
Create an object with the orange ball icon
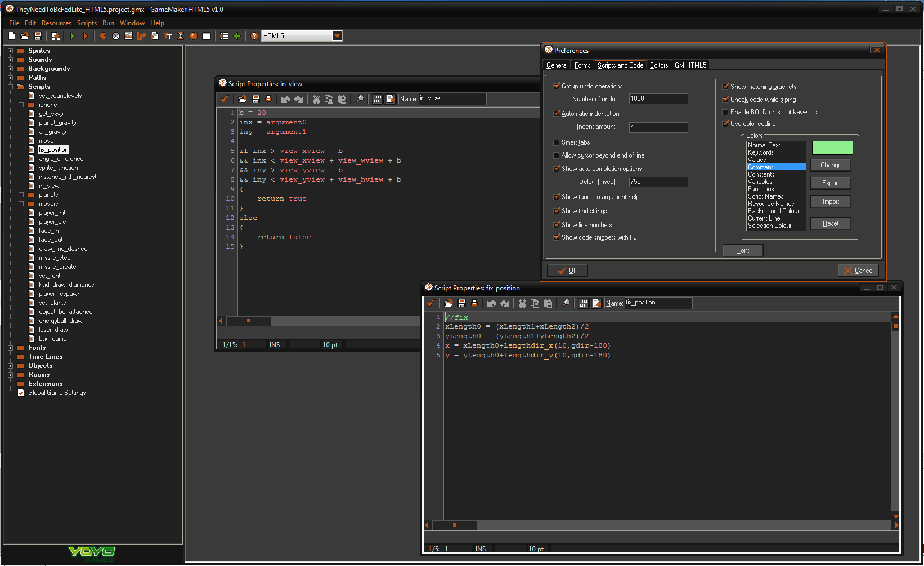194,36
